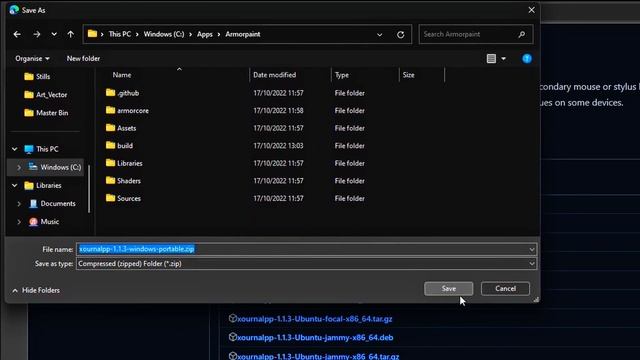Image resolution: width=640 pixels, height=360 pixels.
Task: Click the Save button
Action: [x=449, y=289]
